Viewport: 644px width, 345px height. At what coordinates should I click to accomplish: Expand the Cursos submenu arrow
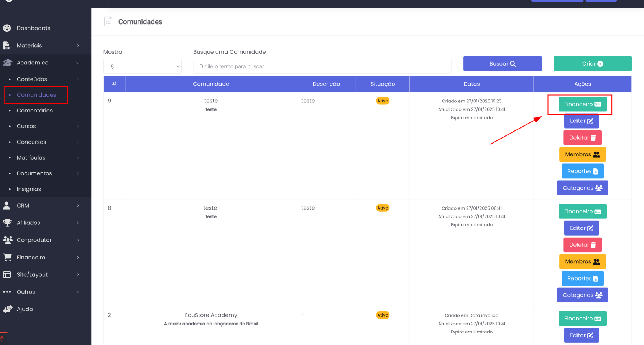coord(78,126)
